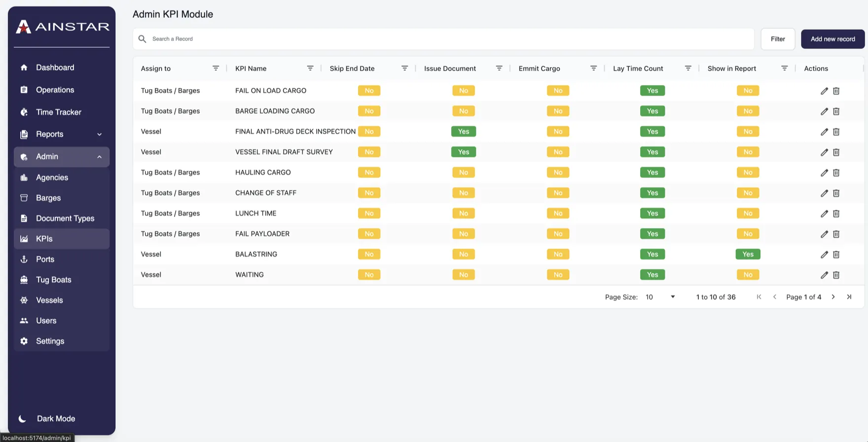
Task: Click the Yes badge in the BALASTRING Show in Report cell
Action: [x=748, y=255]
